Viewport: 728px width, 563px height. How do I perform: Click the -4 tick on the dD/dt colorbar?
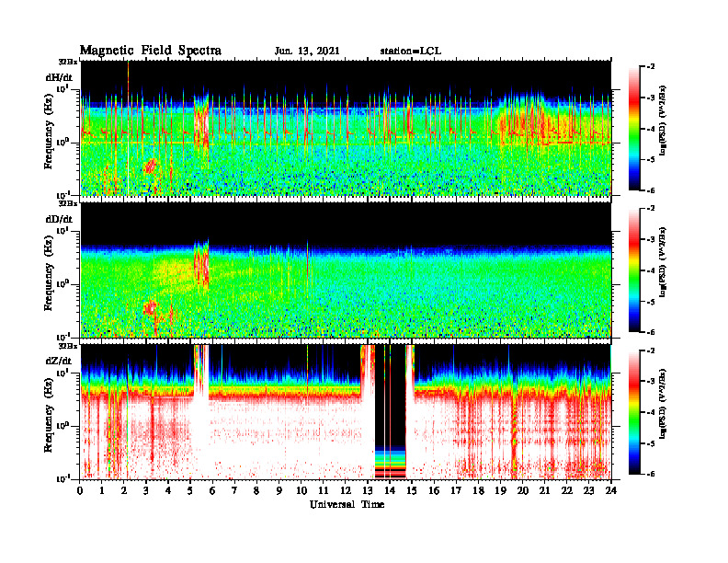click(x=651, y=270)
